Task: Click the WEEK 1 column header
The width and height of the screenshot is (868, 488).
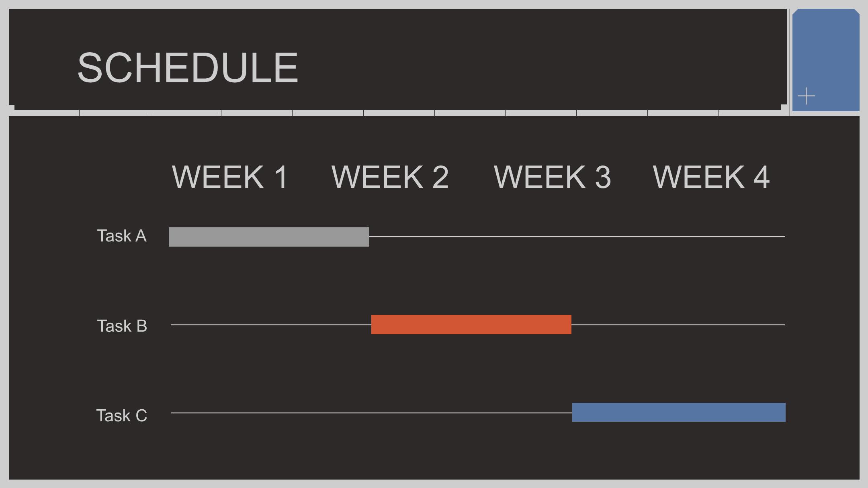Action: 230,177
